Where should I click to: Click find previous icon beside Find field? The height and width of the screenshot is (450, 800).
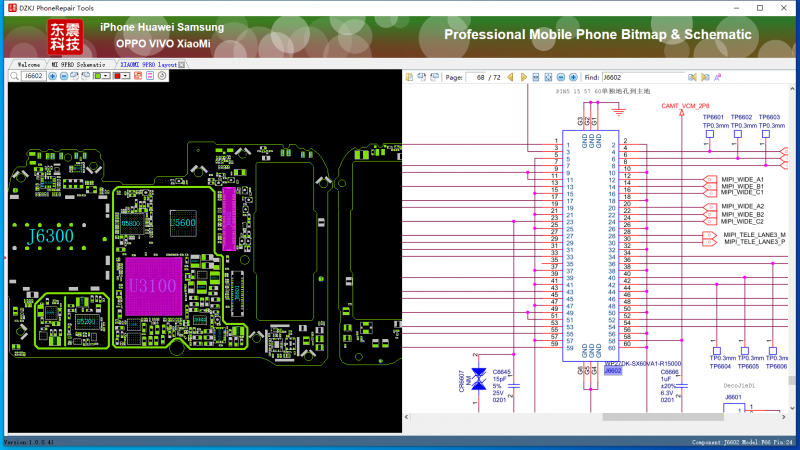coord(692,77)
